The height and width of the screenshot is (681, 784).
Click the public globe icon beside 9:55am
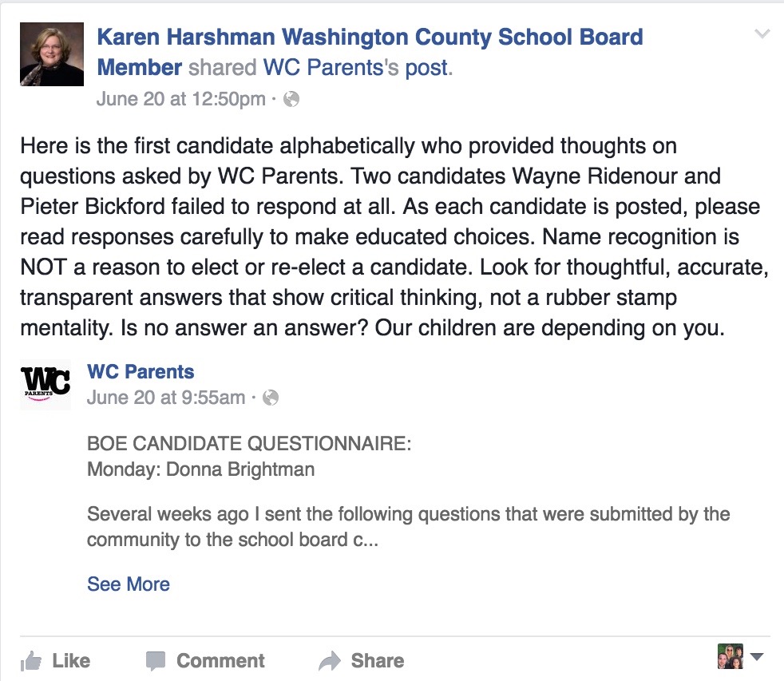point(271,398)
